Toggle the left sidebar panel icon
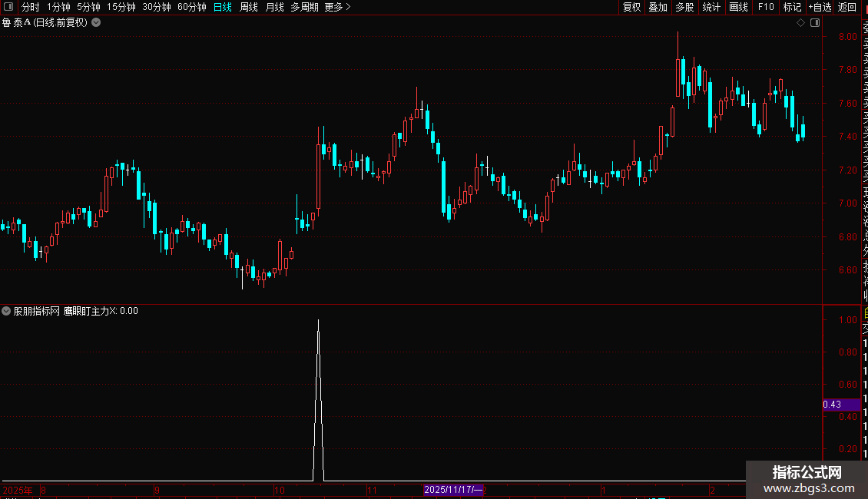The image size is (868, 499). pyautogui.click(x=8, y=7)
